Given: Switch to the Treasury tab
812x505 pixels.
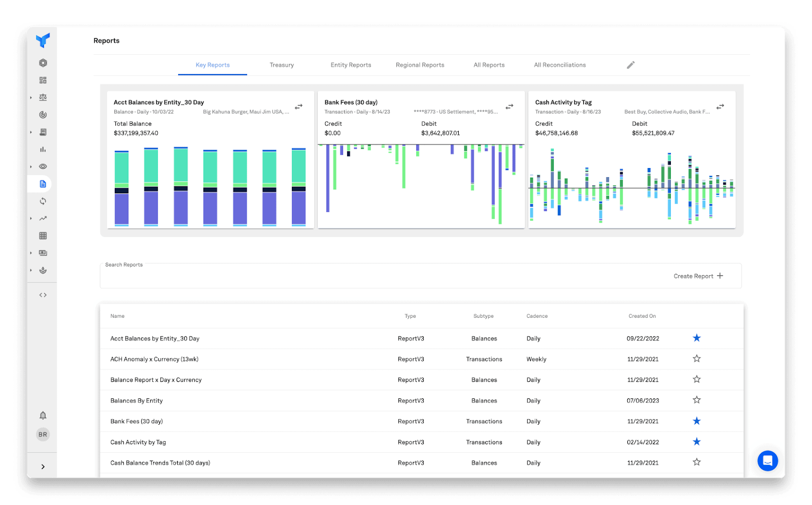Looking at the screenshot, I should pos(282,65).
